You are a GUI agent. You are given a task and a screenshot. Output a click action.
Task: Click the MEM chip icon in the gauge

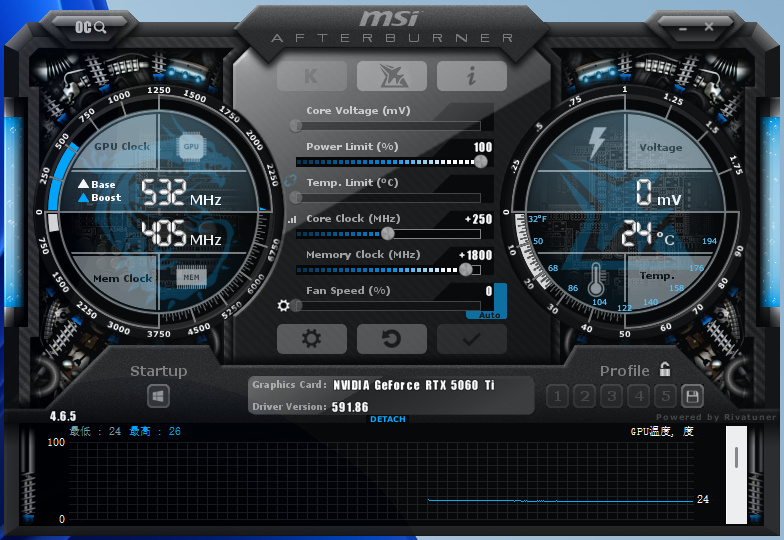(x=191, y=278)
